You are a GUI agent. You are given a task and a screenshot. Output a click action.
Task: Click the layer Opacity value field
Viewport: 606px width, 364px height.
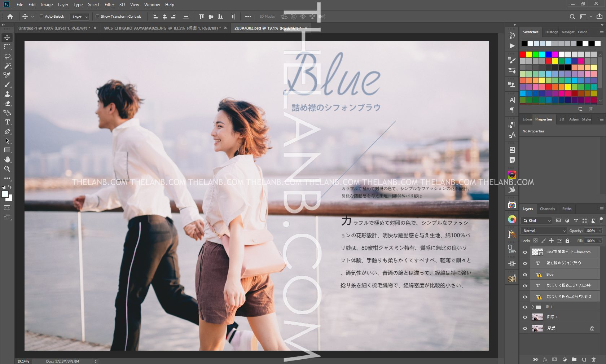590,231
